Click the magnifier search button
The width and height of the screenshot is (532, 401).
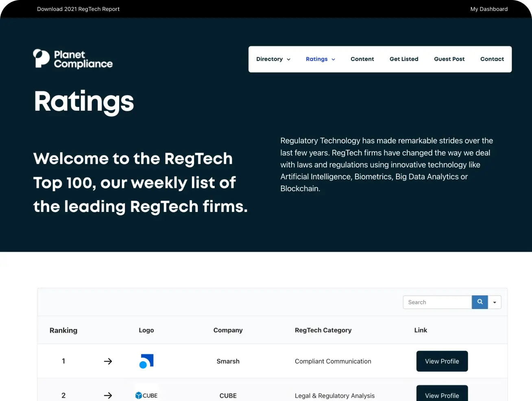click(x=480, y=302)
